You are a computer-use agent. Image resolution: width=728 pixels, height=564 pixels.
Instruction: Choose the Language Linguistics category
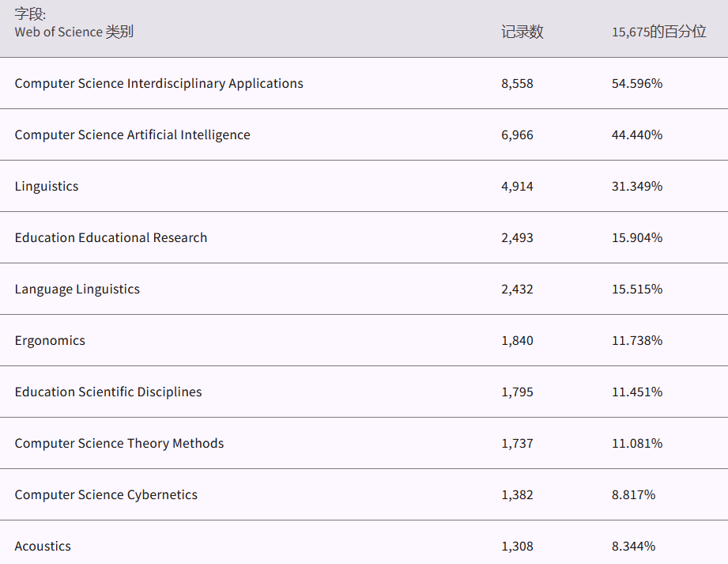[77, 289]
